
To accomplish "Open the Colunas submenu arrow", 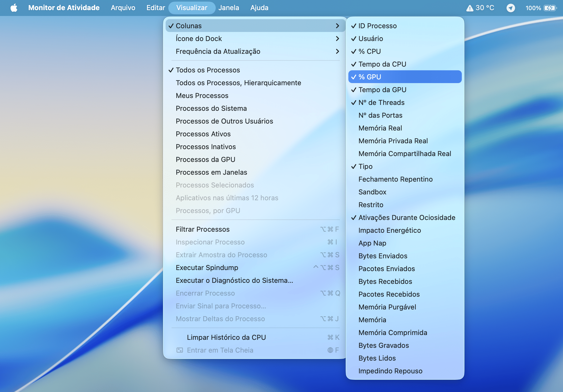I will (337, 26).
